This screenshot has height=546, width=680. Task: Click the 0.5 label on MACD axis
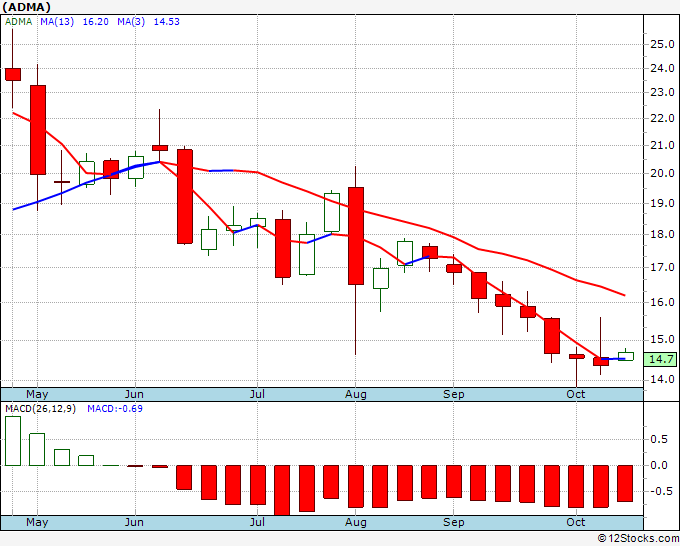click(x=659, y=439)
